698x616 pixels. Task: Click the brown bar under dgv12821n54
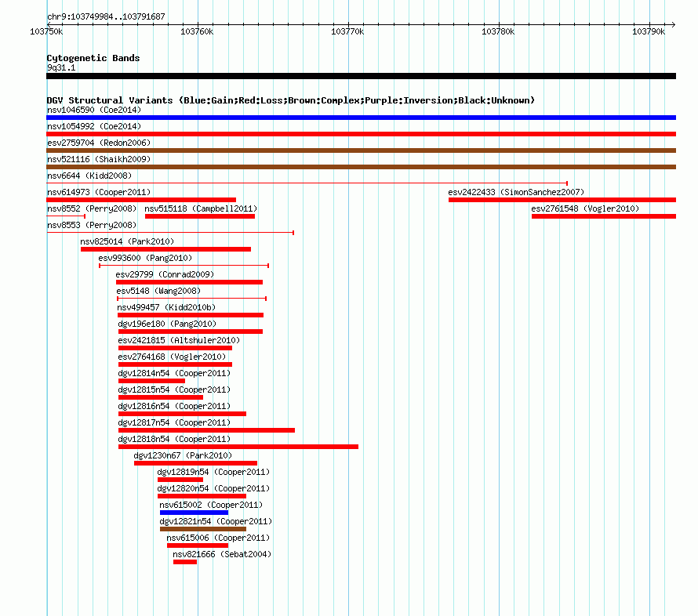point(203,529)
